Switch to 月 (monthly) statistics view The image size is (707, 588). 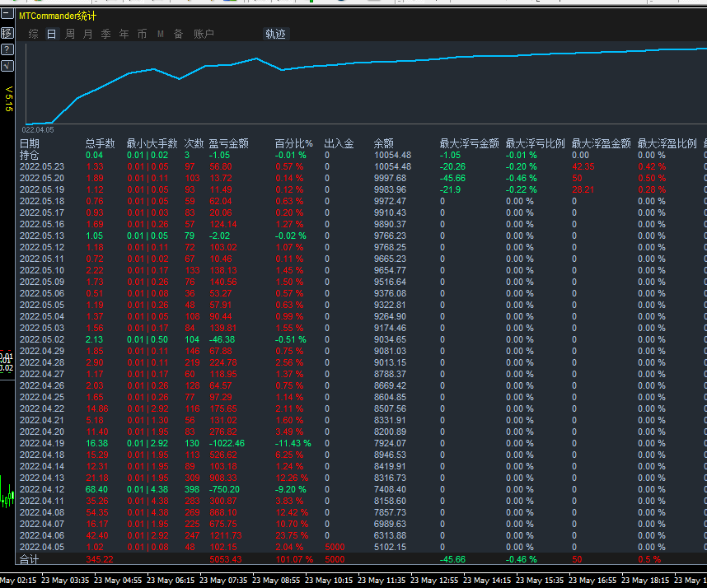pyautogui.click(x=88, y=34)
